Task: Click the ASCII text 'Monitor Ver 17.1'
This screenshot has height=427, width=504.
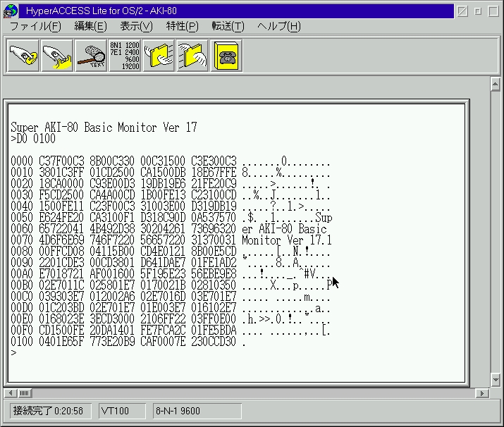Action: tap(287, 240)
